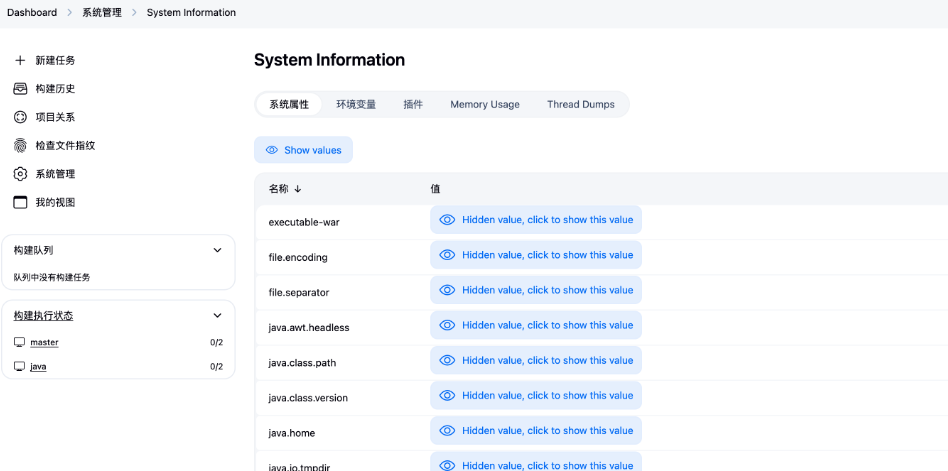Select the Memory Usage tab
The height and width of the screenshot is (471, 948).
pyautogui.click(x=484, y=104)
